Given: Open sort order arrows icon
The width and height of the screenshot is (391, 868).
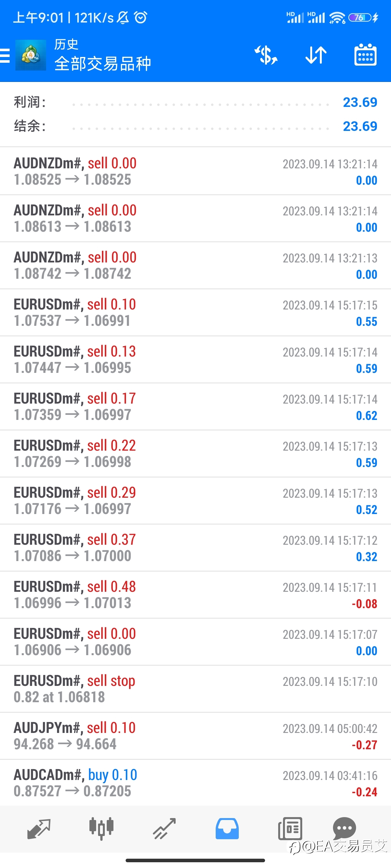Looking at the screenshot, I should click(x=316, y=55).
